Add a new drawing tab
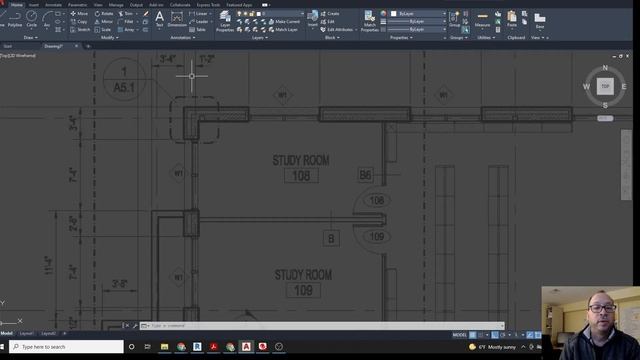 tap(88, 46)
